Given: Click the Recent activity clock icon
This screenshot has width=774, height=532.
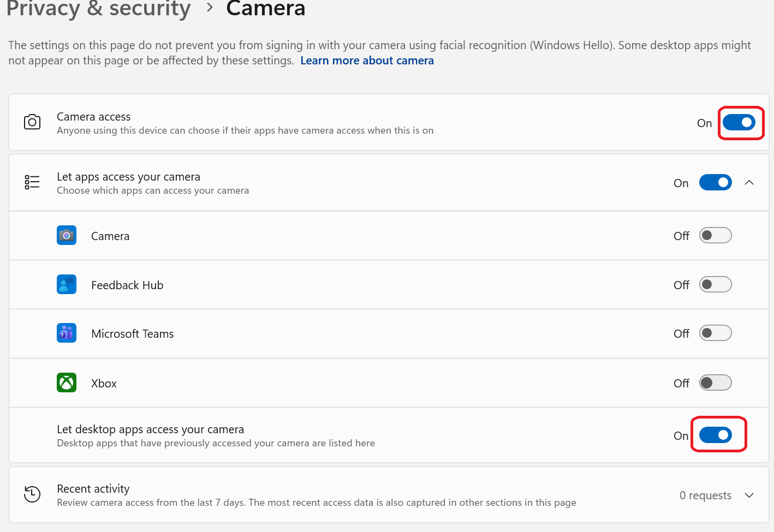Looking at the screenshot, I should point(32,494).
